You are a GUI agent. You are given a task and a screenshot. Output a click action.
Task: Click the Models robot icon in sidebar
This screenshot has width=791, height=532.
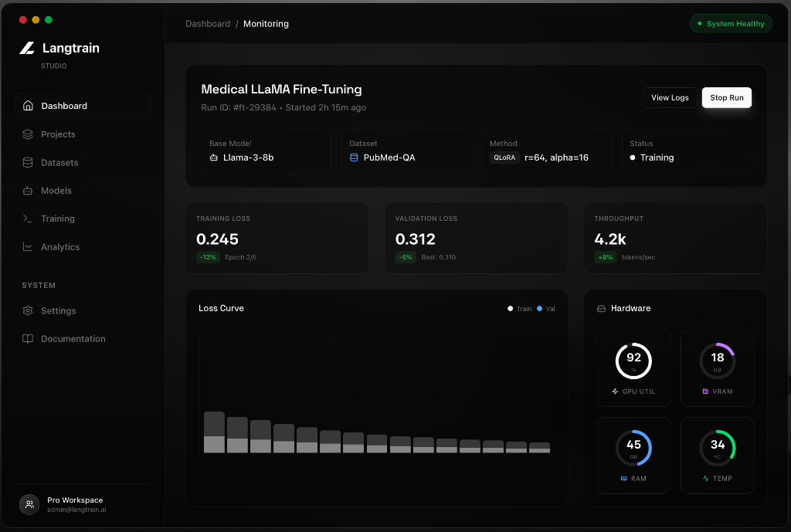tap(28, 191)
